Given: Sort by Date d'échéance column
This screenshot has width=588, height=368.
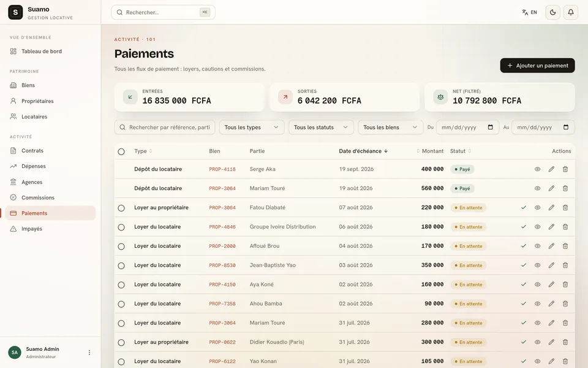Looking at the screenshot, I should click(363, 151).
